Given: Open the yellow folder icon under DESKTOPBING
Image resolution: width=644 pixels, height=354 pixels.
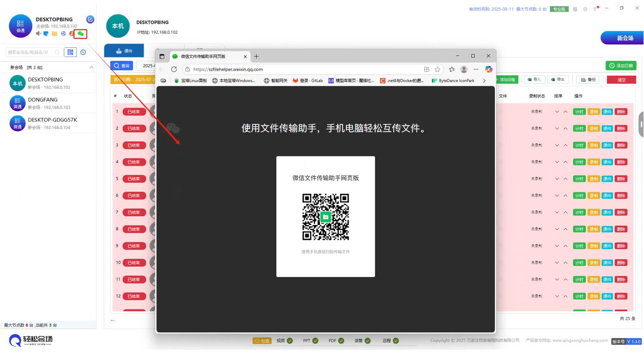Looking at the screenshot, I should click(x=54, y=33).
